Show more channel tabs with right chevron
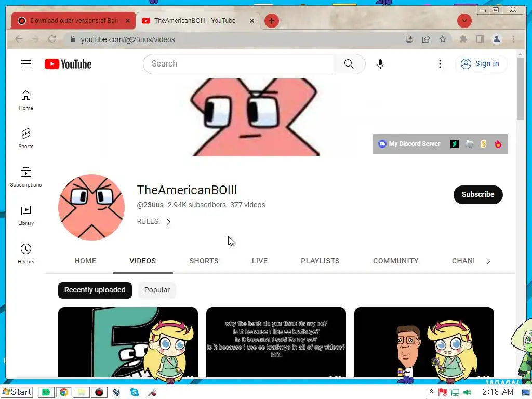The image size is (532, 399). coord(488,261)
